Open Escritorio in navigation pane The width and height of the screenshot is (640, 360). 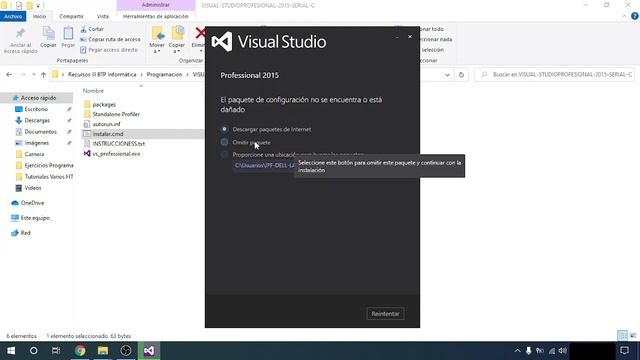pos(31,109)
